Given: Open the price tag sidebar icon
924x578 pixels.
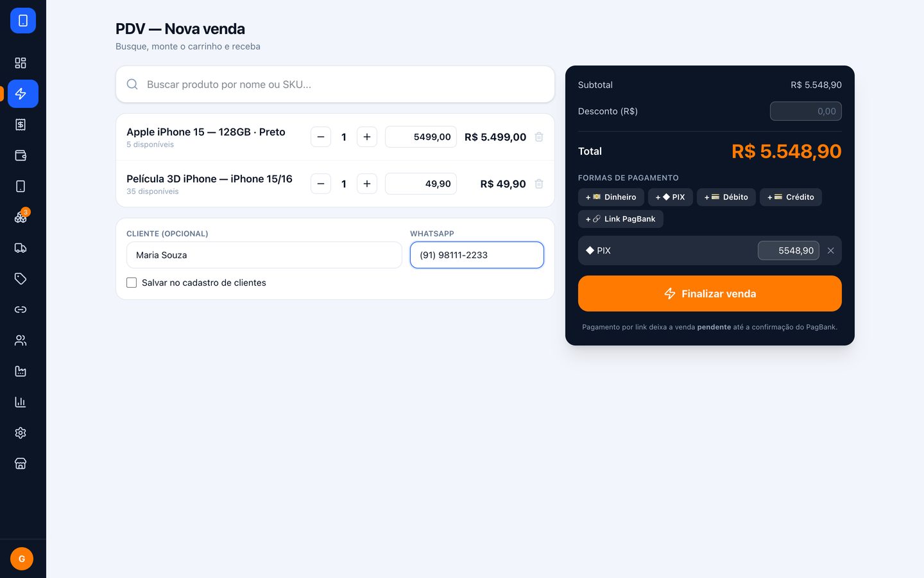Looking at the screenshot, I should click(x=21, y=279).
